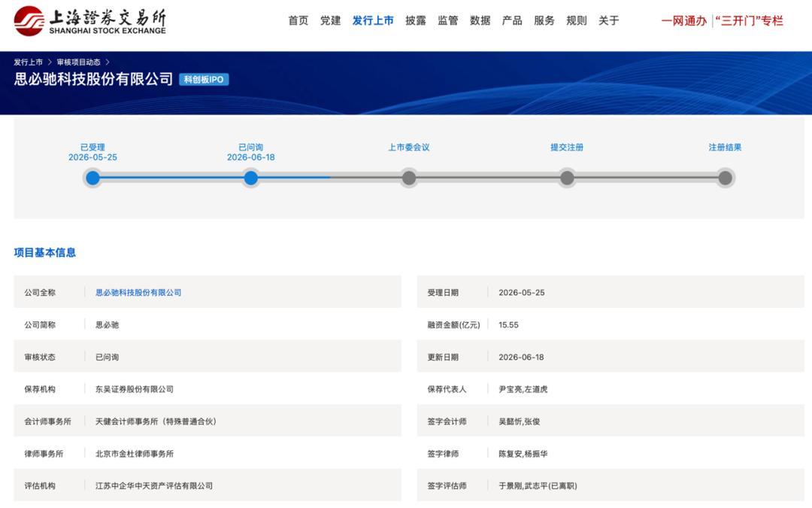This screenshot has width=812, height=508.
Task: Click signing appraisers 于景刚,武志平(已离职)
Action: (x=538, y=485)
